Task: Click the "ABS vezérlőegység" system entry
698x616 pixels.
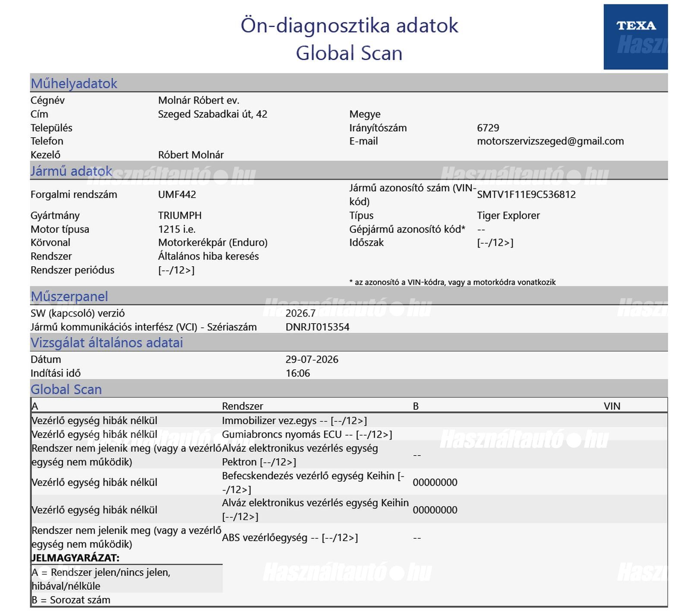Action: tap(290, 538)
